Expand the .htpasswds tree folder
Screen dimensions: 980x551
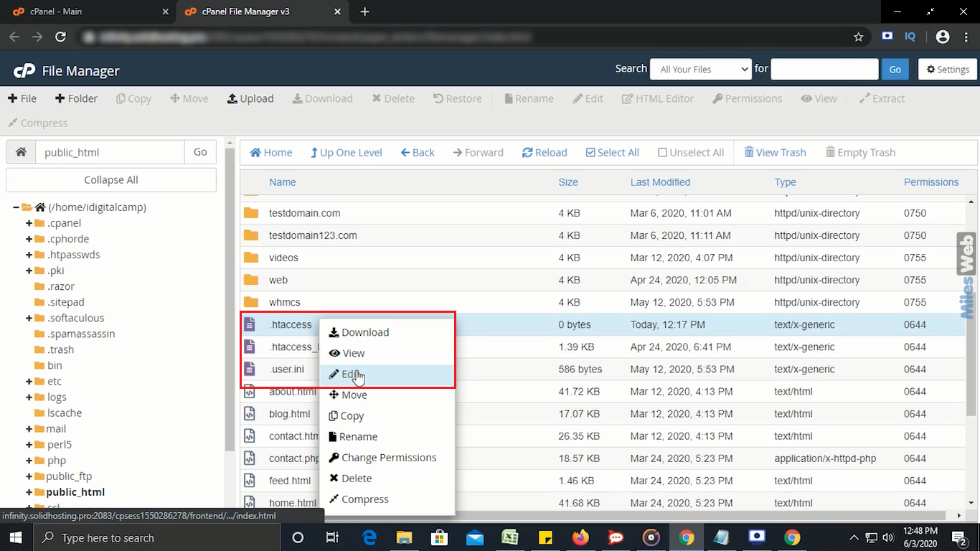(29, 255)
